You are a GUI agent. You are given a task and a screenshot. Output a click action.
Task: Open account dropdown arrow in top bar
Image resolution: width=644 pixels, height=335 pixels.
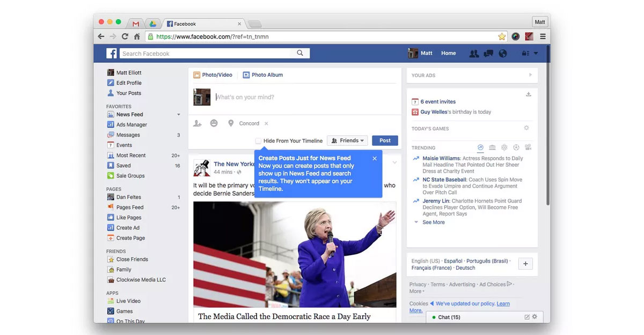point(536,54)
